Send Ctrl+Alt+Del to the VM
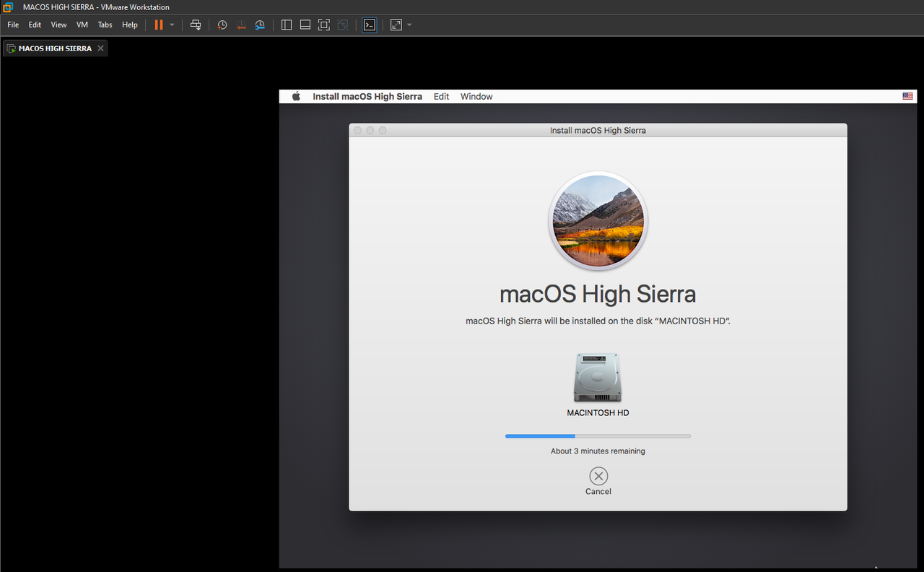 [196, 25]
